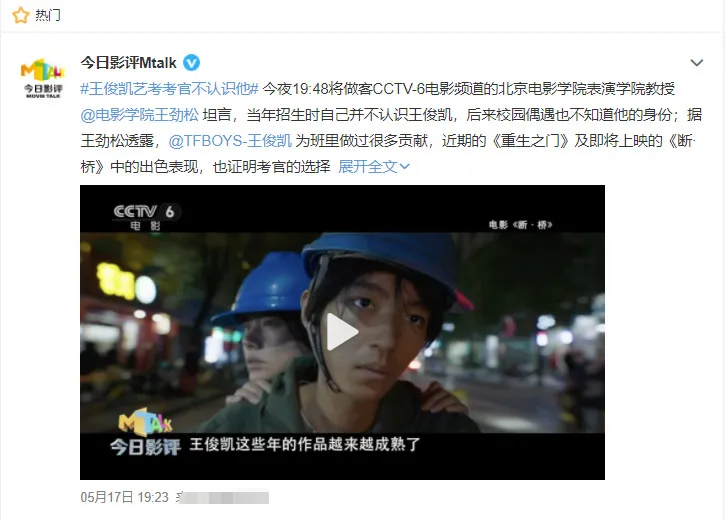725x520 pixels.
Task: Click the Mtalk 今日影评 watermark in video
Action: 145,433
